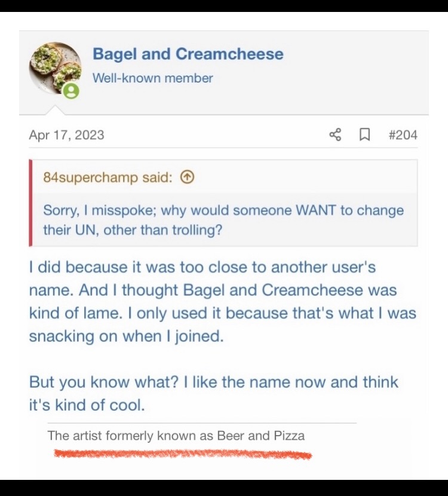Click the reply paragraph starting "I did because"
448x496 pixels.
(222, 301)
